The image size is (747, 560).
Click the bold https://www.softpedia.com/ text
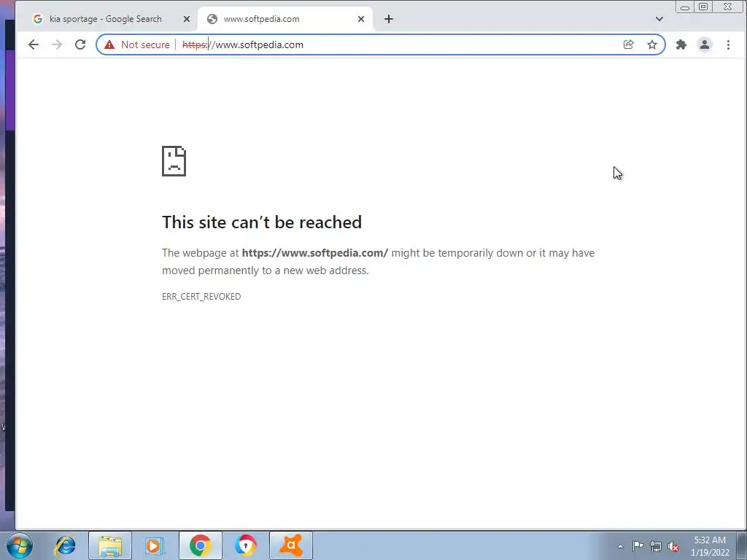315,253
